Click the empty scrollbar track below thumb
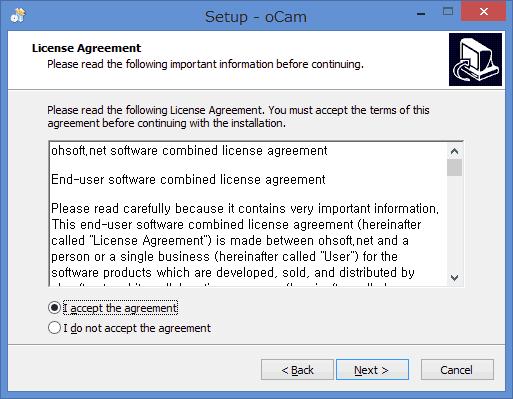 (x=454, y=223)
